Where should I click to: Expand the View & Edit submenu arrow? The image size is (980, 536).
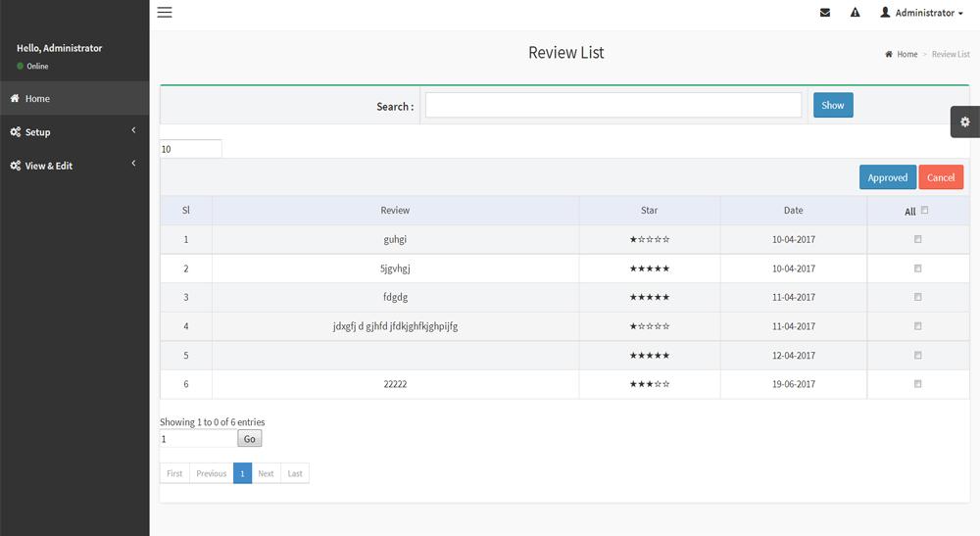tap(133, 165)
